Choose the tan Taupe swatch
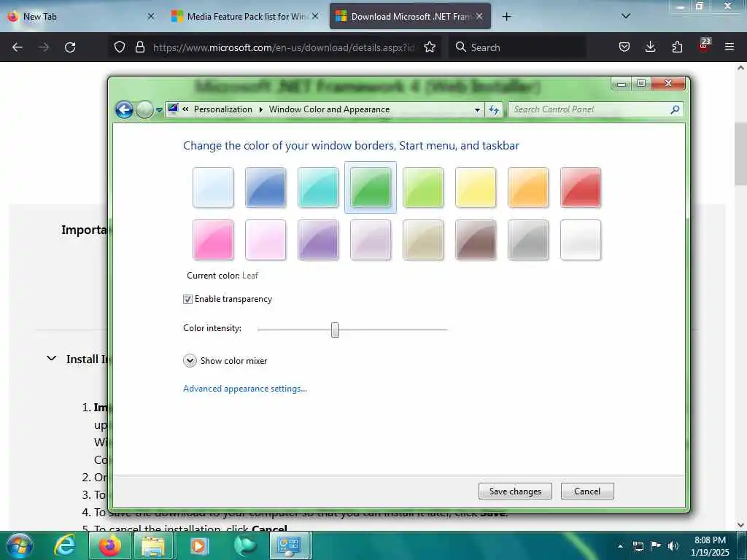The width and height of the screenshot is (747, 560). coord(423,239)
